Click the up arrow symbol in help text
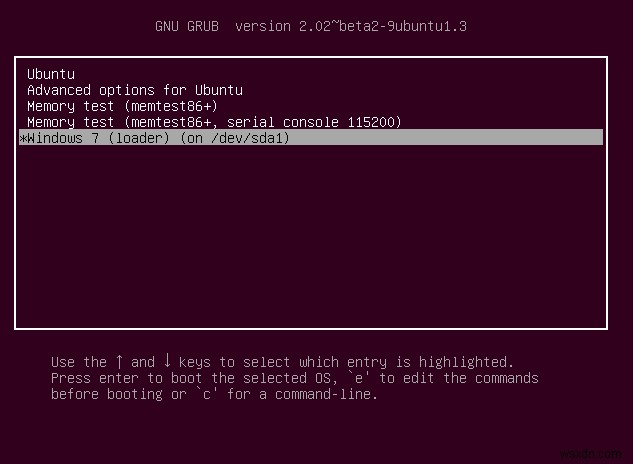 (x=119, y=362)
